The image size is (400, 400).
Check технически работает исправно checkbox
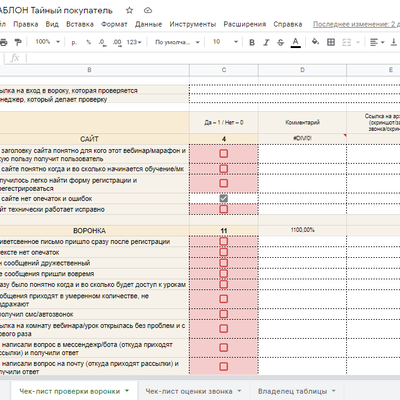click(x=224, y=209)
